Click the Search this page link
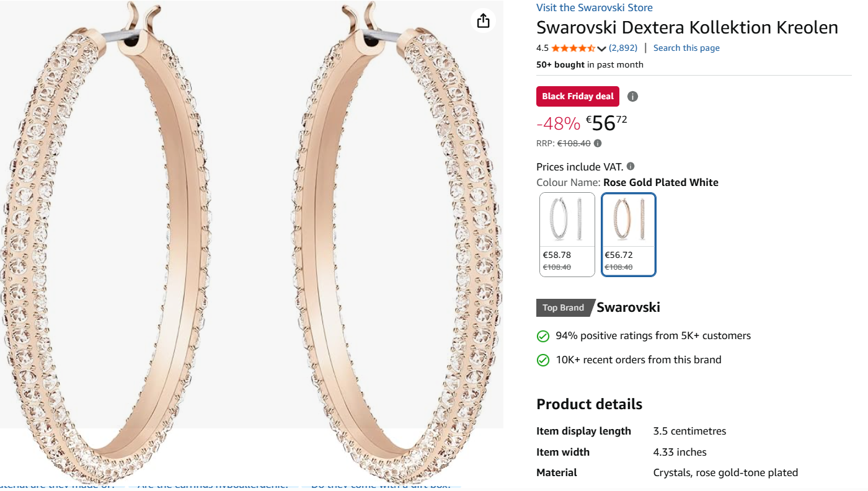 (686, 48)
